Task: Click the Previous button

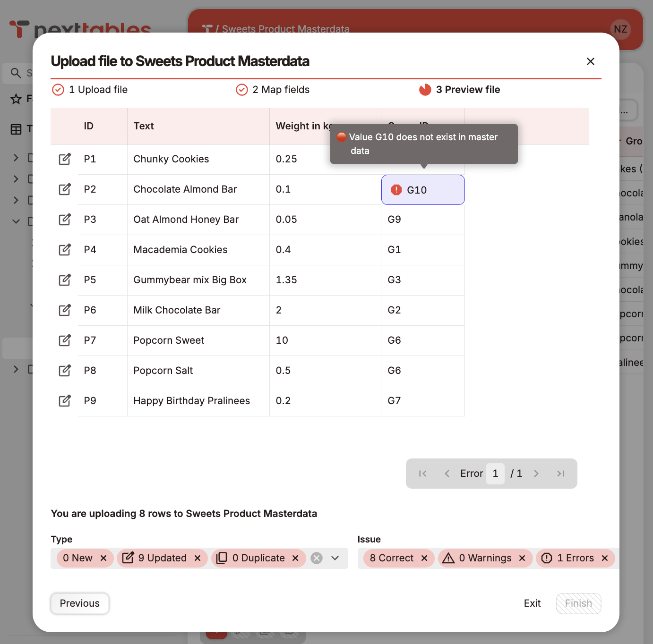Action: [80, 603]
